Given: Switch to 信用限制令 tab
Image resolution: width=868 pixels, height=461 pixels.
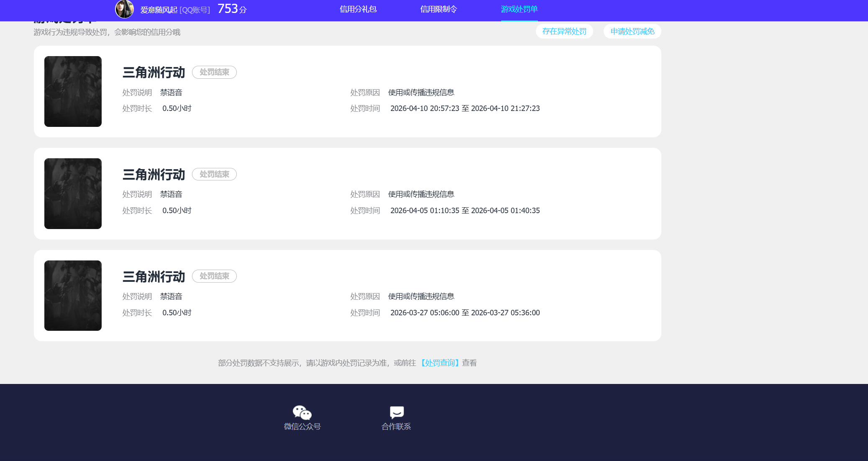Looking at the screenshot, I should click(439, 9).
